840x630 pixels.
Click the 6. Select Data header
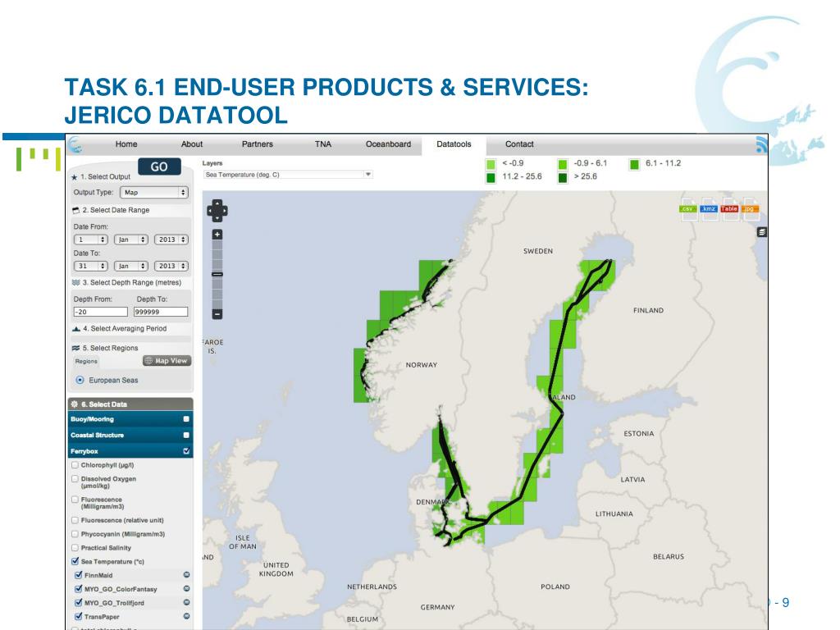130,404
